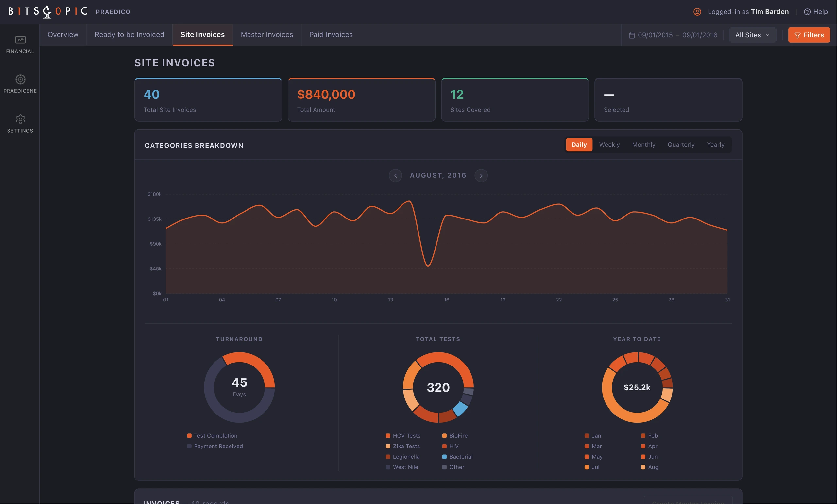Open the Ready to be Invoiced tab
837x504 pixels.
tap(129, 35)
